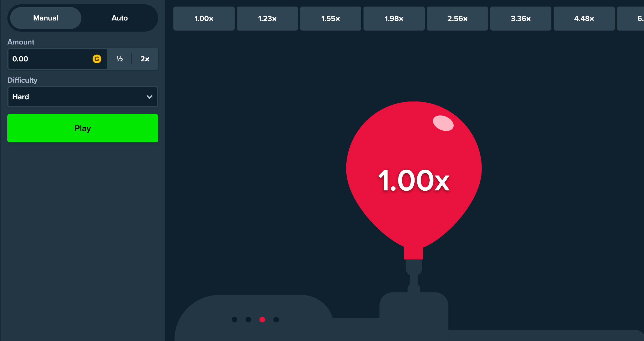The height and width of the screenshot is (341, 644).
Task: Select the 1.55× multiplier tile
Action: click(x=331, y=19)
